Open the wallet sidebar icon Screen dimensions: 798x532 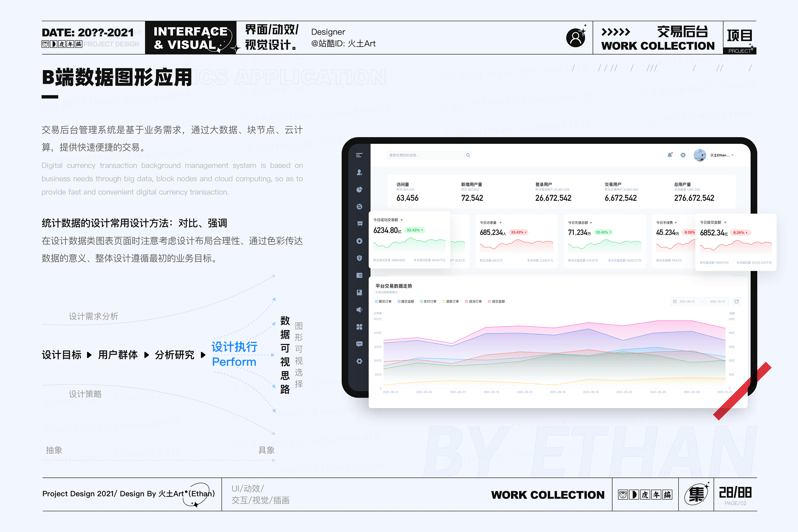click(359, 275)
